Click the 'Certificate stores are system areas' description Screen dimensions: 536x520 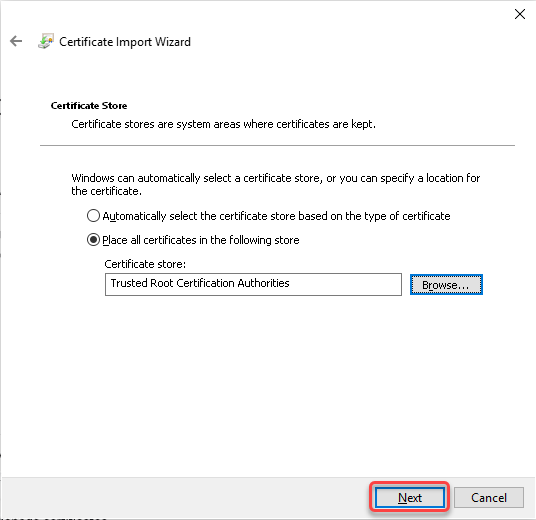[x=223, y=124]
